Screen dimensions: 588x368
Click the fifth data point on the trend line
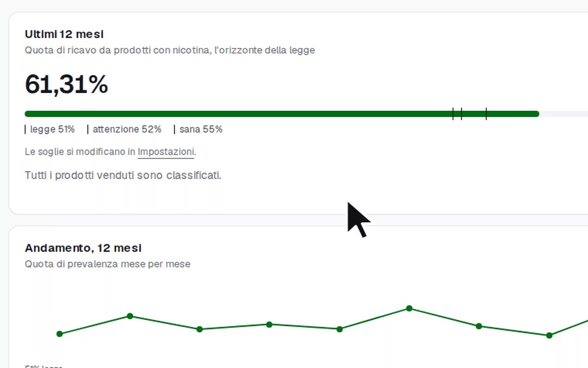click(339, 329)
